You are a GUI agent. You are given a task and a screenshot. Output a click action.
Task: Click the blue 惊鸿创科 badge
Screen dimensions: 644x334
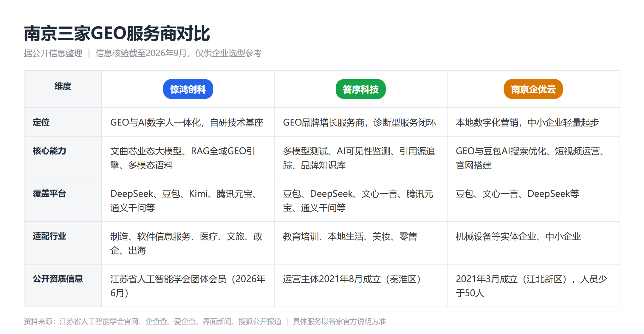click(x=188, y=89)
